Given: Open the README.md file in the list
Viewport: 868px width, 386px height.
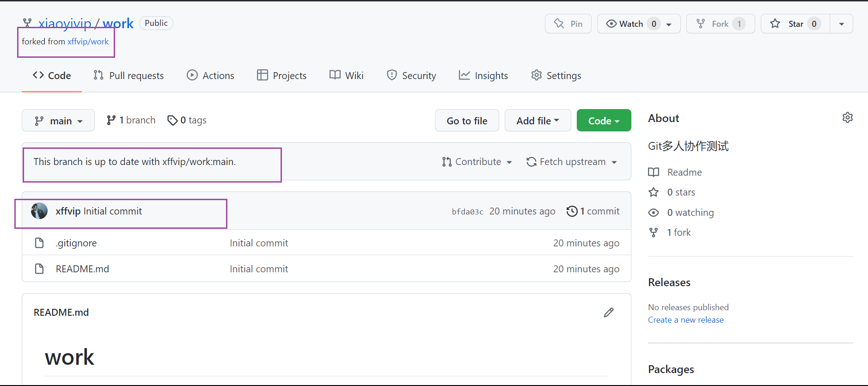Looking at the screenshot, I should click(x=82, y=269).
